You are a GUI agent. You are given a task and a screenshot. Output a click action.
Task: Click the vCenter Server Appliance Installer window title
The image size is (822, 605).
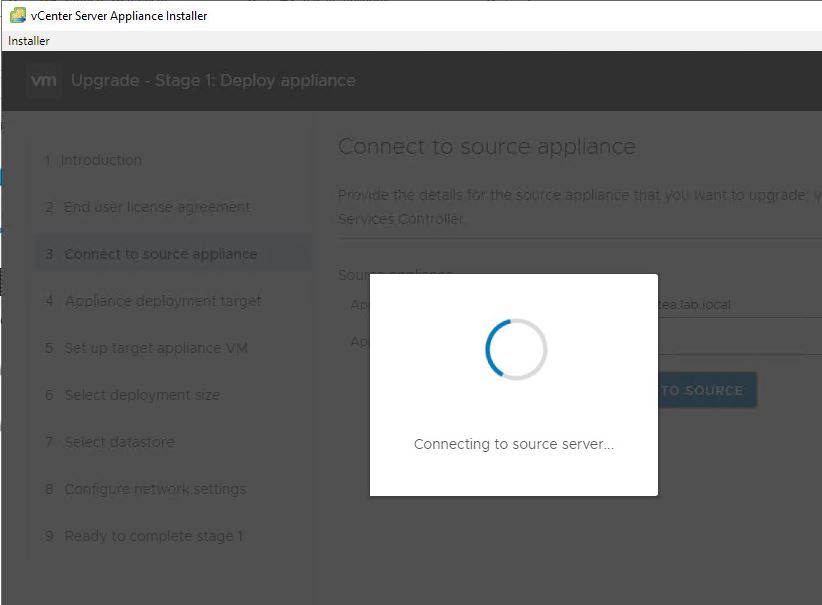[119, 15]
